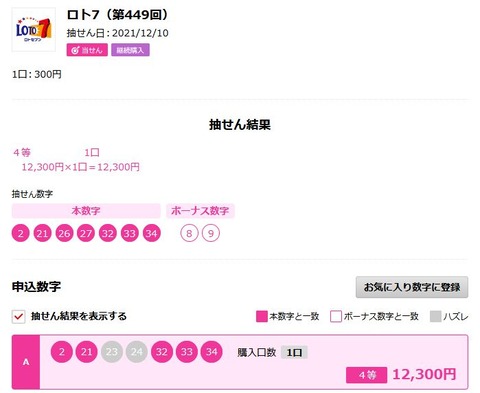Screen dimensions: 480x393
Task: Click the LOTO7 logo thumbnail
Action: tap(34, 30)
